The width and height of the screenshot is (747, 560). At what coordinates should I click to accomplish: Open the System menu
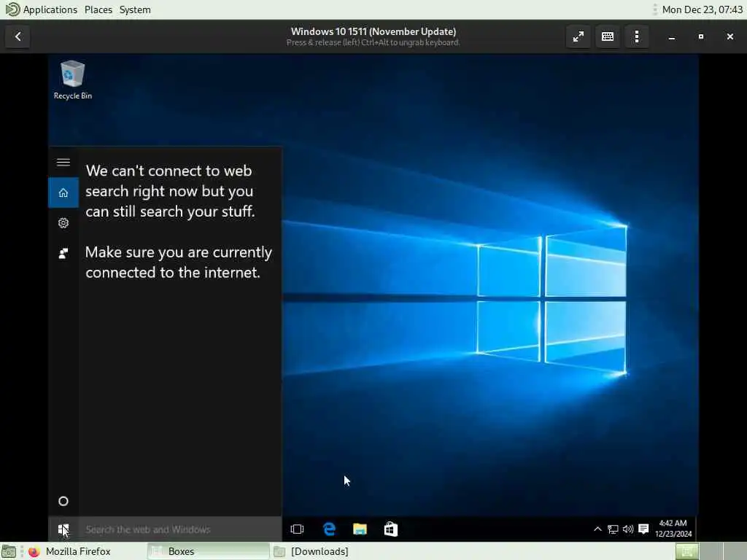[x=135, y=9]
